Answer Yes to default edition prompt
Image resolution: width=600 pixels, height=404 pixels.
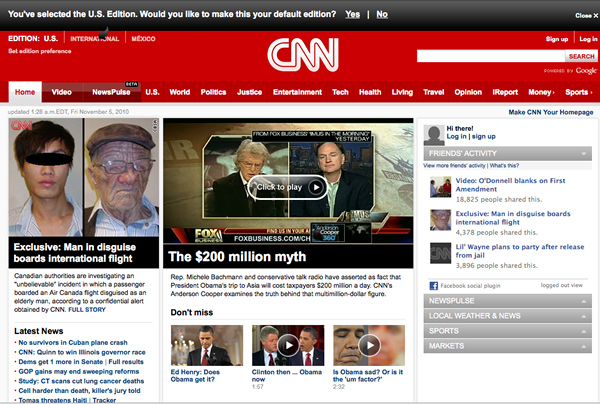[352, 15]
